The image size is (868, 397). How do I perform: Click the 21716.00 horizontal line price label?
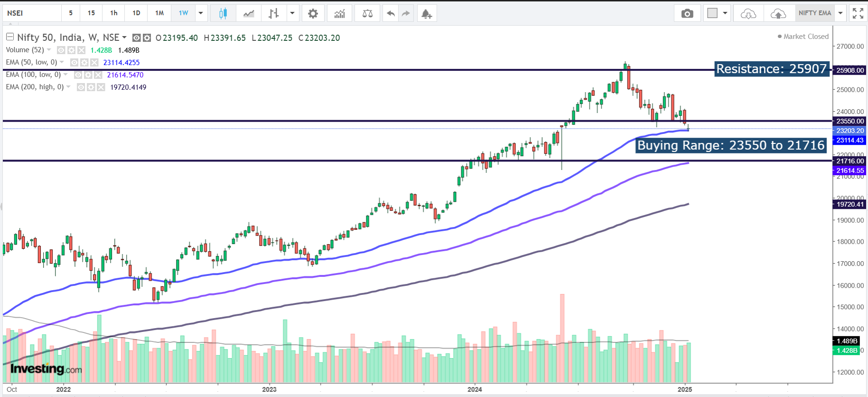[x=849, y=161]
